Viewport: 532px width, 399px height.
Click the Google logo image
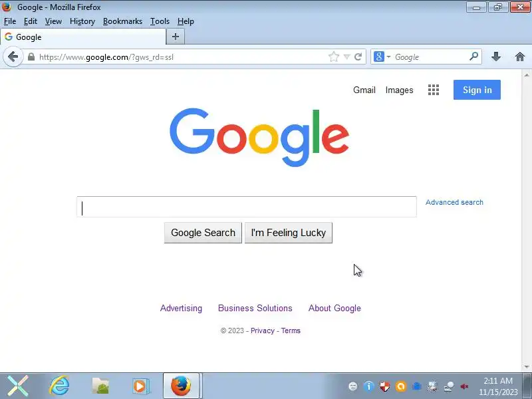pos(259,137)
